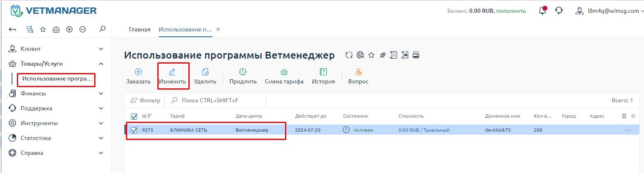The image size is (644, 173).
Task: Pin this page with pushpin icon
Action: point(383,55)
